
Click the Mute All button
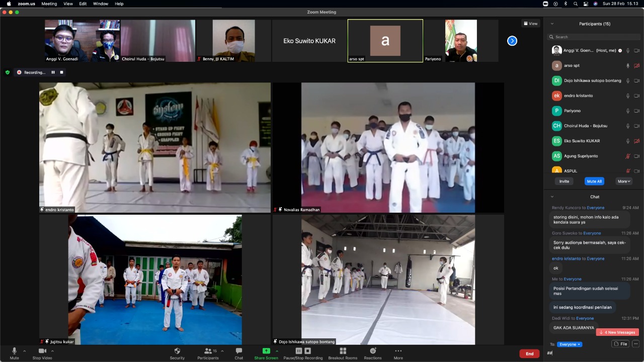pos(594,181)
